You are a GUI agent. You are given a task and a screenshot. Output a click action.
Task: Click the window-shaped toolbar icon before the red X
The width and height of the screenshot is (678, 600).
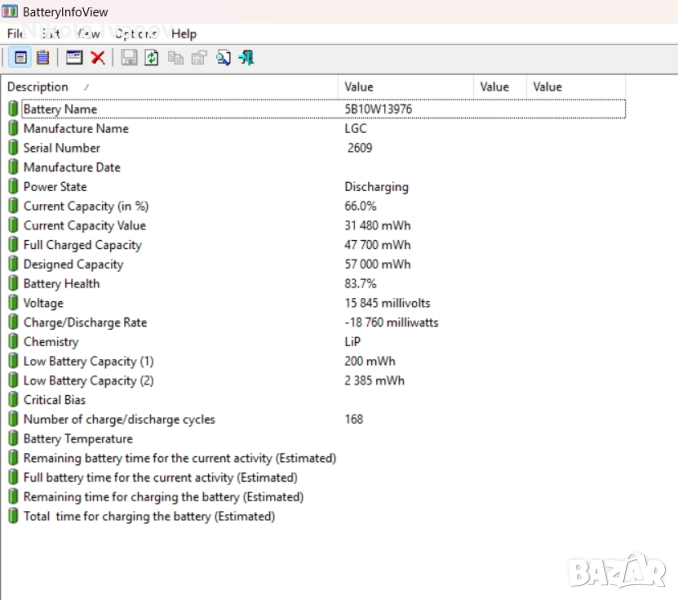74,58
